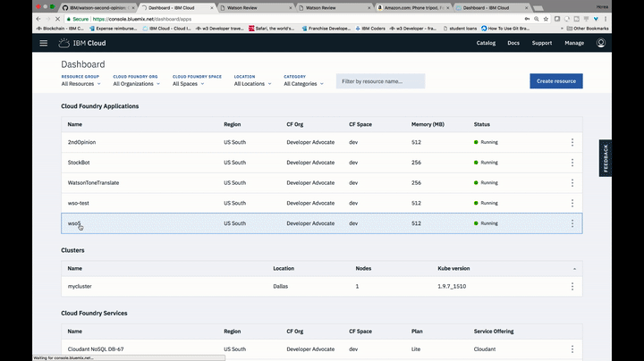Open actions menu for mycluster row
644x361 pixels.
(572, 286)
